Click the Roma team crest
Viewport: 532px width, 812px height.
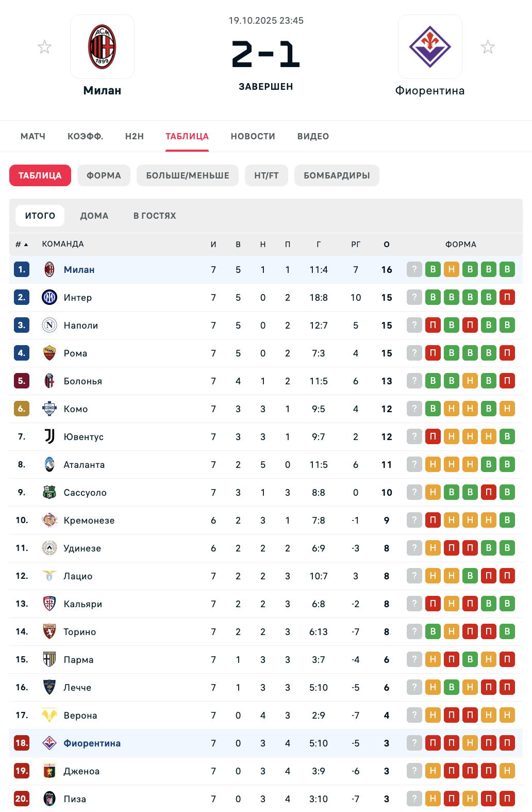[x=49, y=353]
